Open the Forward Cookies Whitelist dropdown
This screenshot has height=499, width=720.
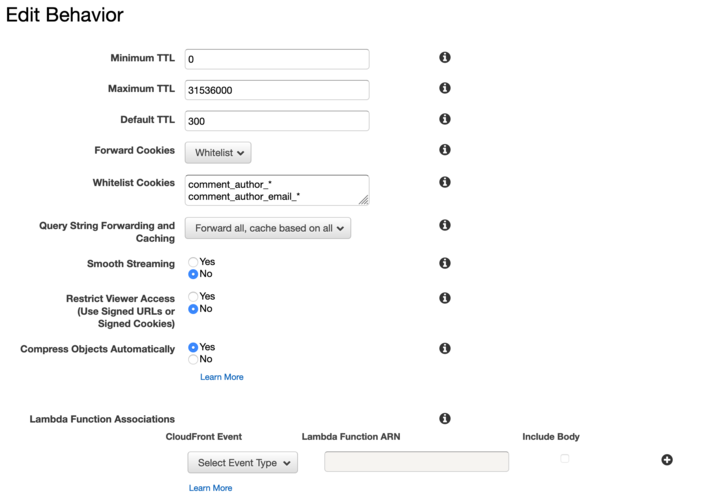[x=218, y=153]
